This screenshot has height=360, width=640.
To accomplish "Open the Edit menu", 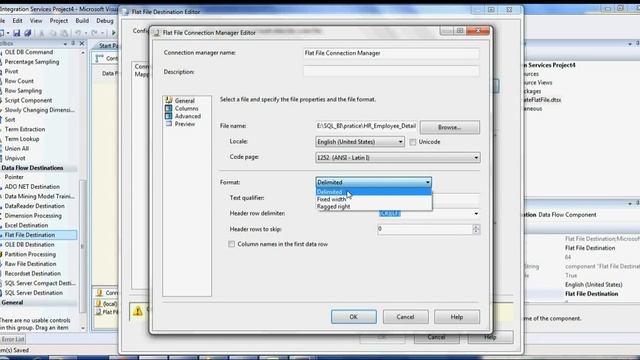I will 18,20.
